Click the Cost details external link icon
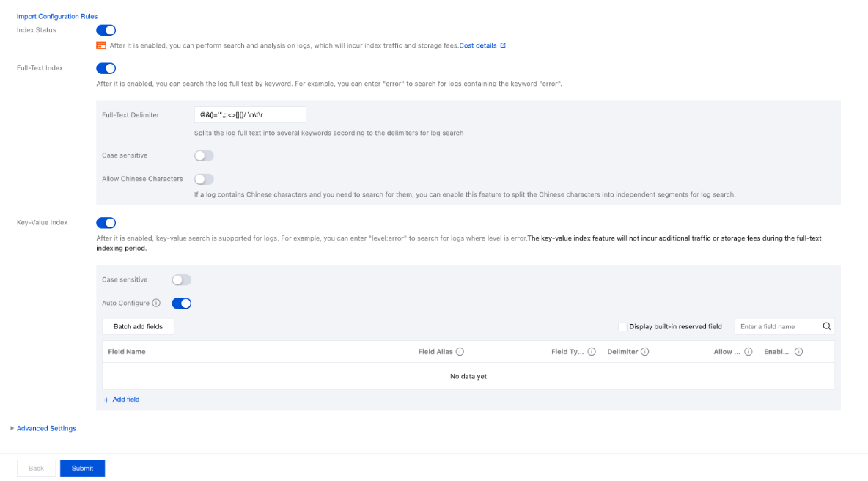Image resolution: width=868 pixels, height=481 pixels. [503, 45]
